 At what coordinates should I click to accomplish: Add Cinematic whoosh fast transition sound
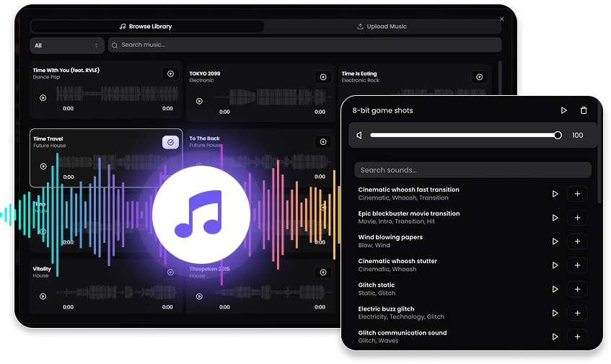coord(577,194)
